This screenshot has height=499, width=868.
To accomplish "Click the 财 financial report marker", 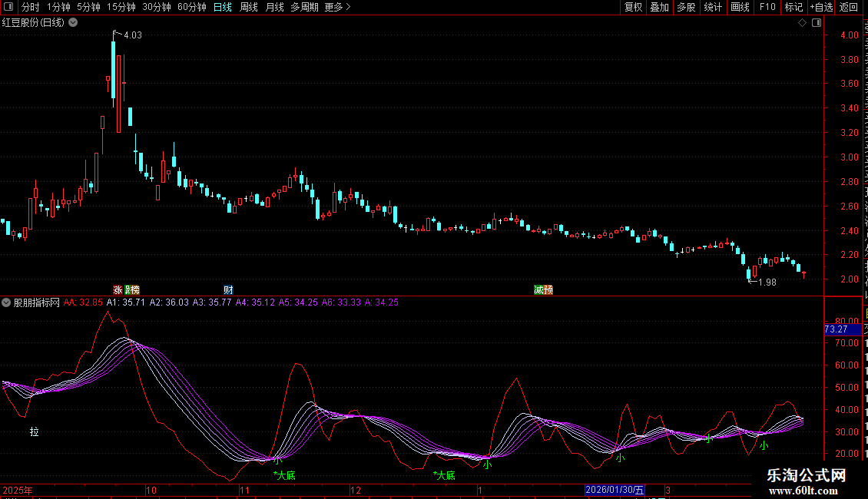I will coord(228,290).
